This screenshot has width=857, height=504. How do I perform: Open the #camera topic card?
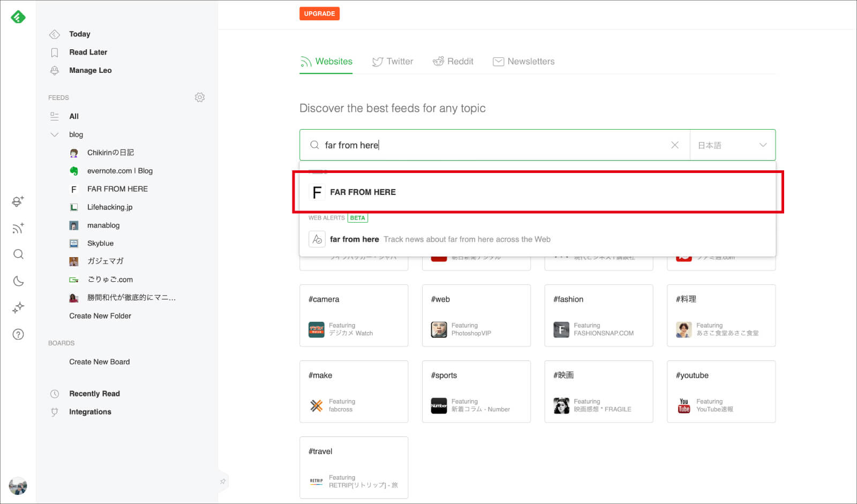click(x=354, y=315)
